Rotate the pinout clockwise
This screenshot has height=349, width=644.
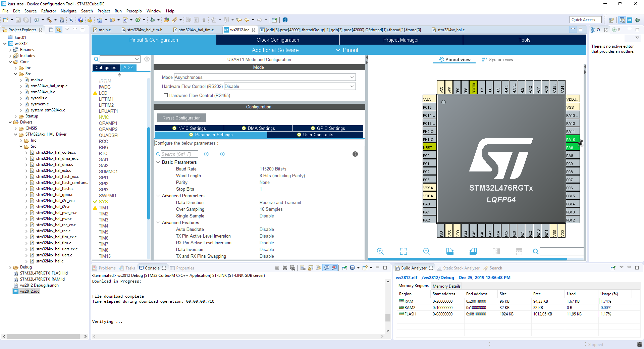point(450,251)
